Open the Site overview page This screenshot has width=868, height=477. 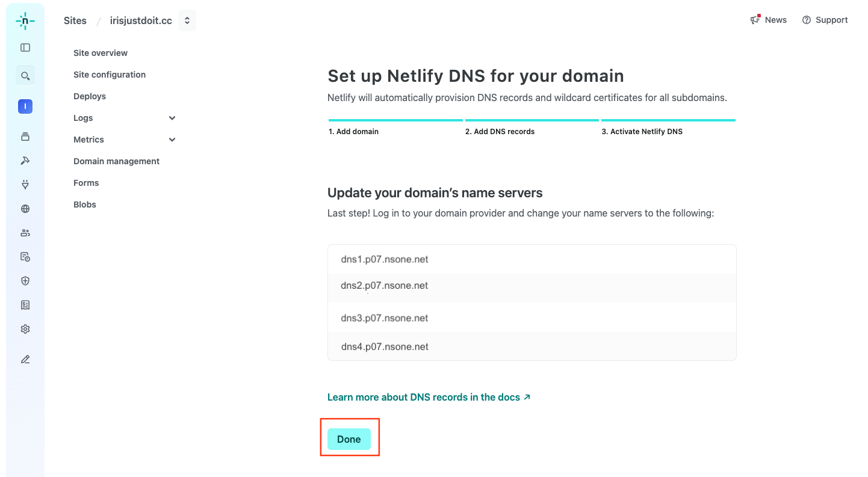(x=101, y=53)
